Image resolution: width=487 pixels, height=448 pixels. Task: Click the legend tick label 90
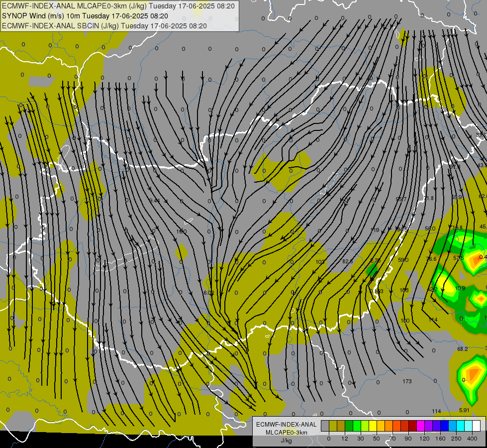click(x=408, y=439)
